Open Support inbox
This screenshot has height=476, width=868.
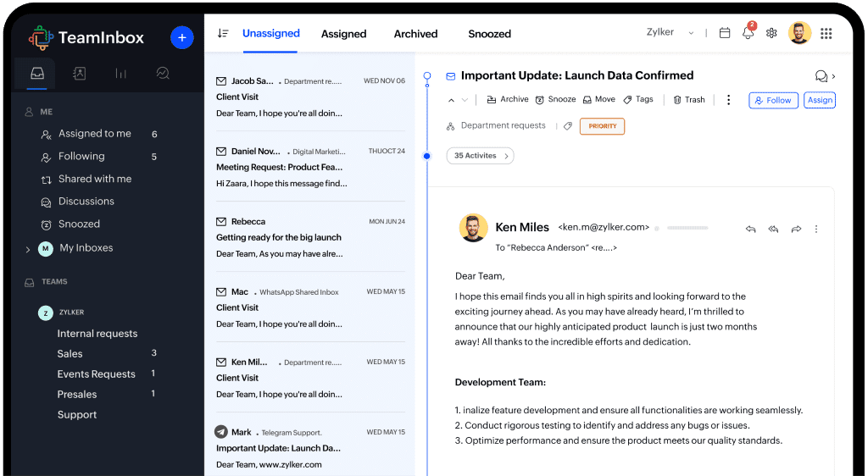point(77,415)
